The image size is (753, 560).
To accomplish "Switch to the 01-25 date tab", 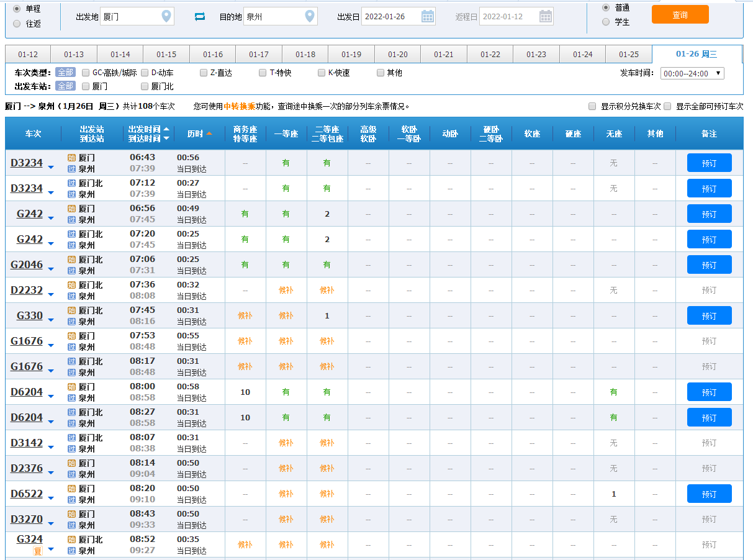I will (x=628, y=55).
